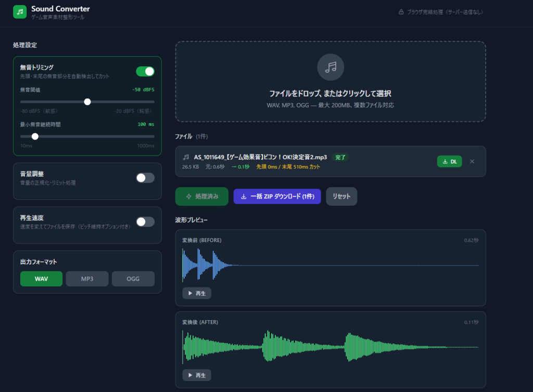Download the converted file with DL button
Image resolution: width=533 pixels, height=392 pixels.
point(449,161)
